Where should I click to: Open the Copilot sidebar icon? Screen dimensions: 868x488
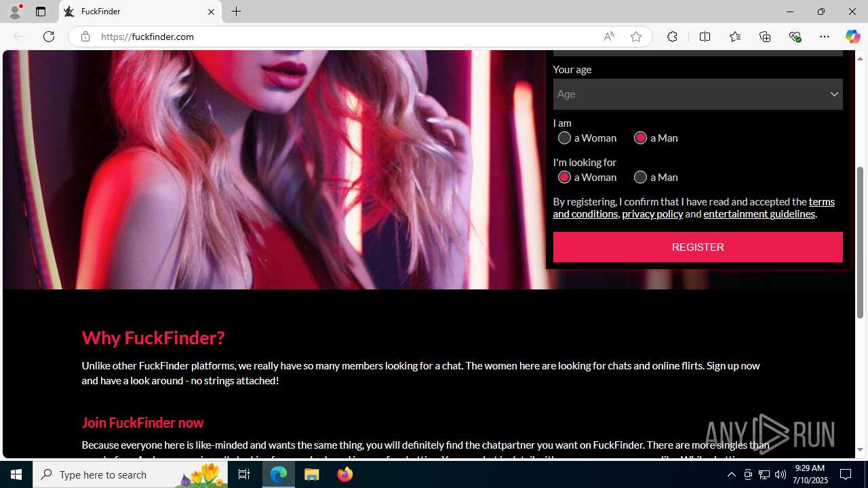[852, 37]
